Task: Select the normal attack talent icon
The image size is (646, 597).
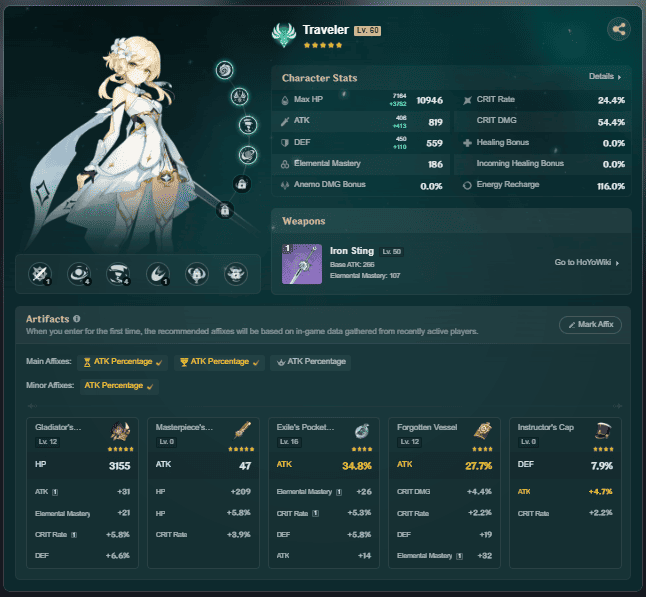Action: point(40,274)
